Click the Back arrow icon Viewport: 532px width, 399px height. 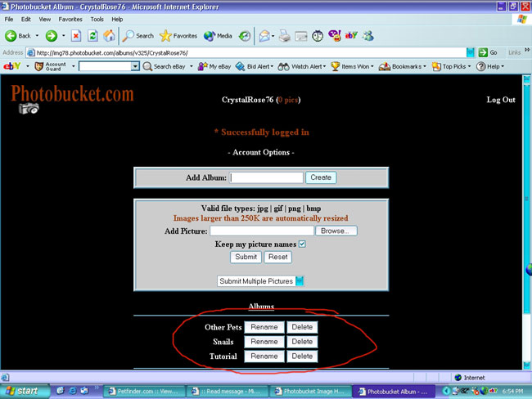coord(11,36)
